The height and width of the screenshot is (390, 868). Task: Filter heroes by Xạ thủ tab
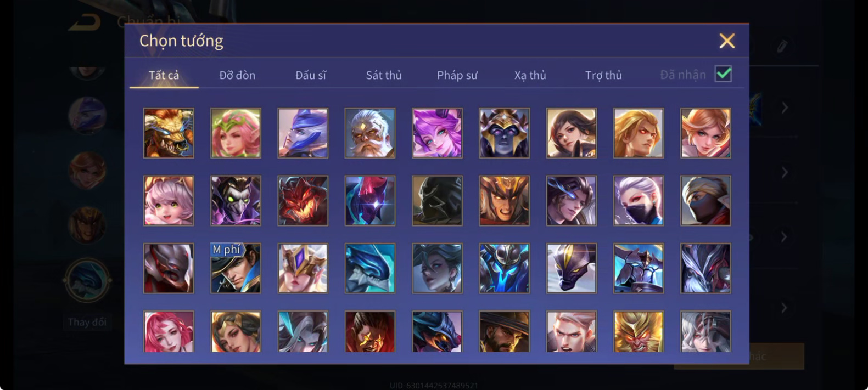click(x=530, y=75)
